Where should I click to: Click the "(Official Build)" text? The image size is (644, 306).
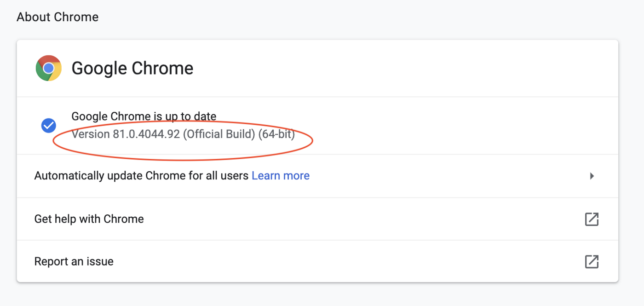coord(219,134)
